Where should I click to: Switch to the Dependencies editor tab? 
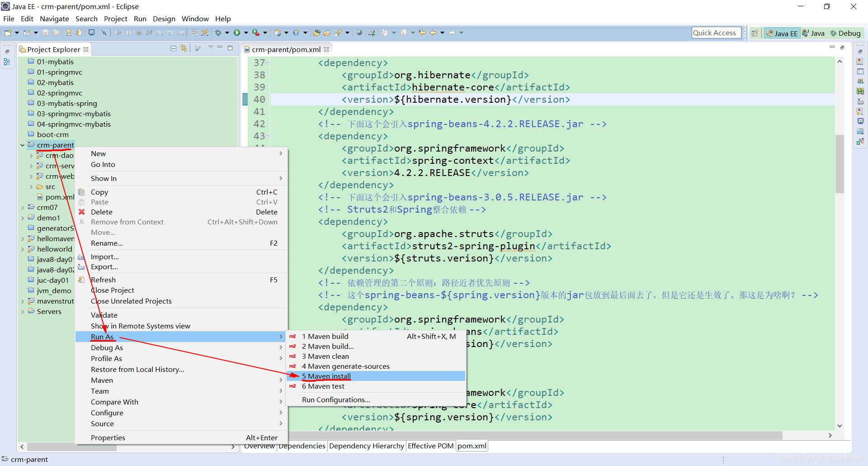point(302,446)
